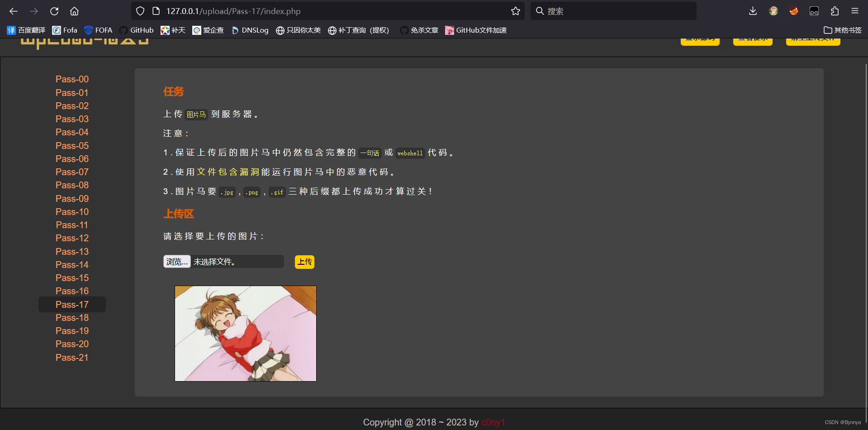Click the c0ny1 author link in footer
Image resolution: width=868 pixels, height=430 pixels.
[x=493, y=422]
